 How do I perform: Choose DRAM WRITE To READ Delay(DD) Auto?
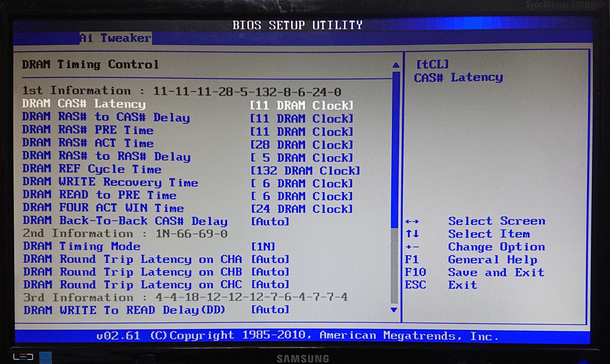pos(270,310)
